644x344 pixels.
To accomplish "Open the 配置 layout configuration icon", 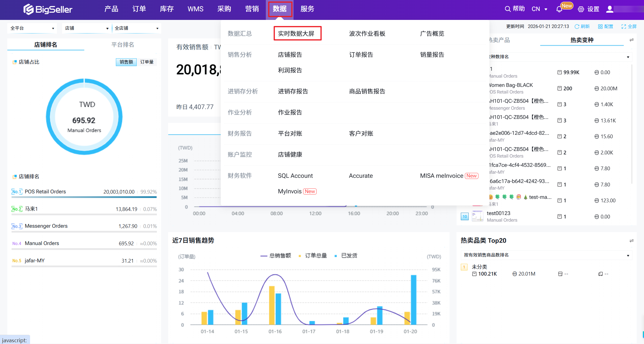I will (600, 27).
